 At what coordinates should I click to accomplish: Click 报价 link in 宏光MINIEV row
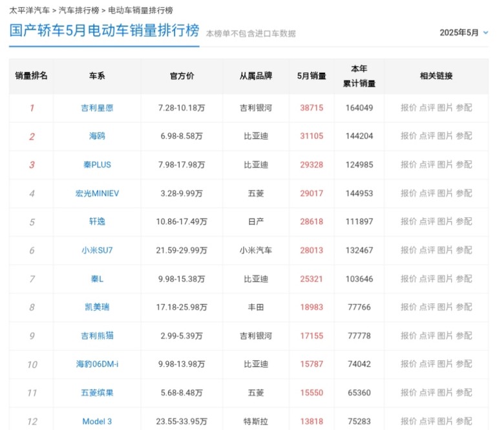coord(408,193)
